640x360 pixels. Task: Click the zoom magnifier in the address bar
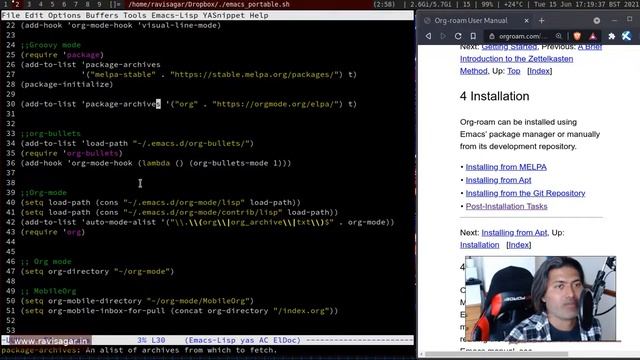(x=559, y=36)
